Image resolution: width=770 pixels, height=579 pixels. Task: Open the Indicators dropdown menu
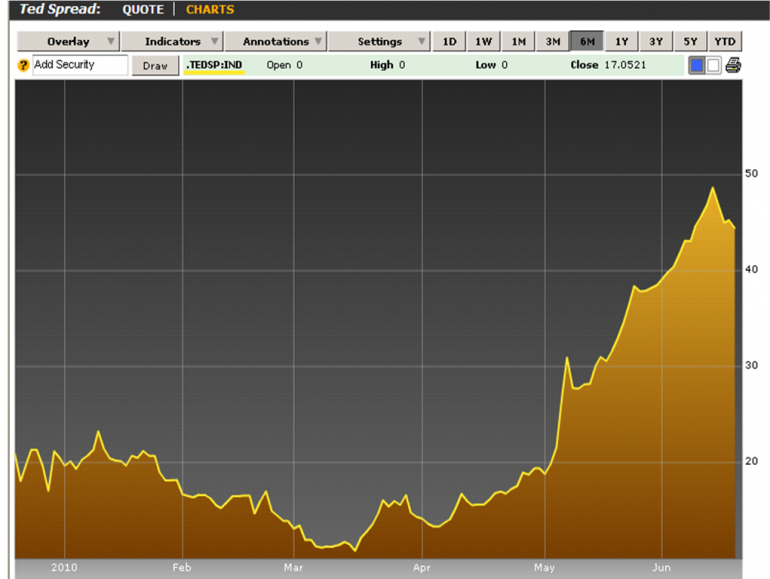(x=172, y=41)
